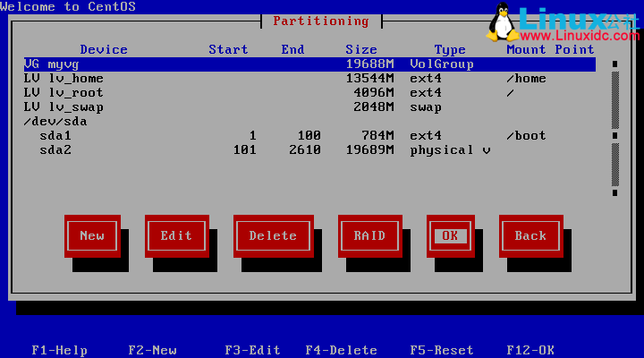
Task: Select the LV lv_swap row
Action: tap(309, 107)
